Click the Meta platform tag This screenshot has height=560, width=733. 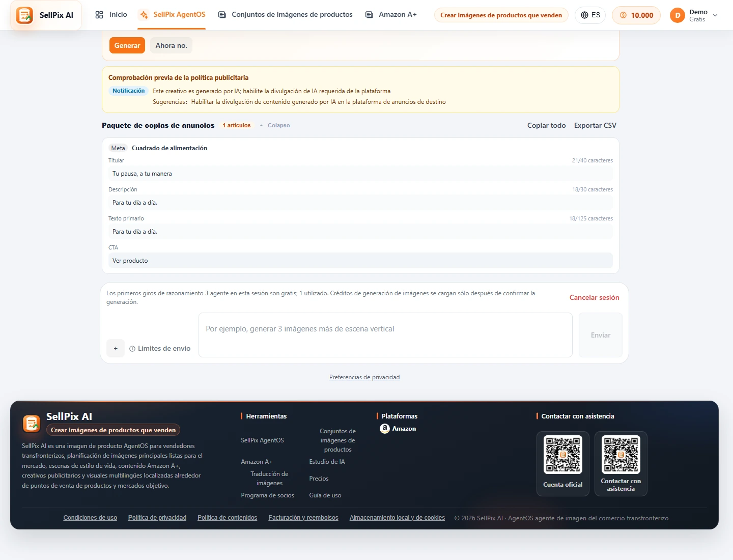point(118,148)
